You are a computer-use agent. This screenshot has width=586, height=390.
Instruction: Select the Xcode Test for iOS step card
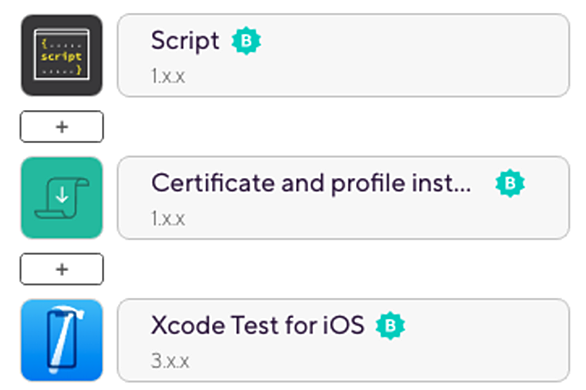(x=343, y=340)
